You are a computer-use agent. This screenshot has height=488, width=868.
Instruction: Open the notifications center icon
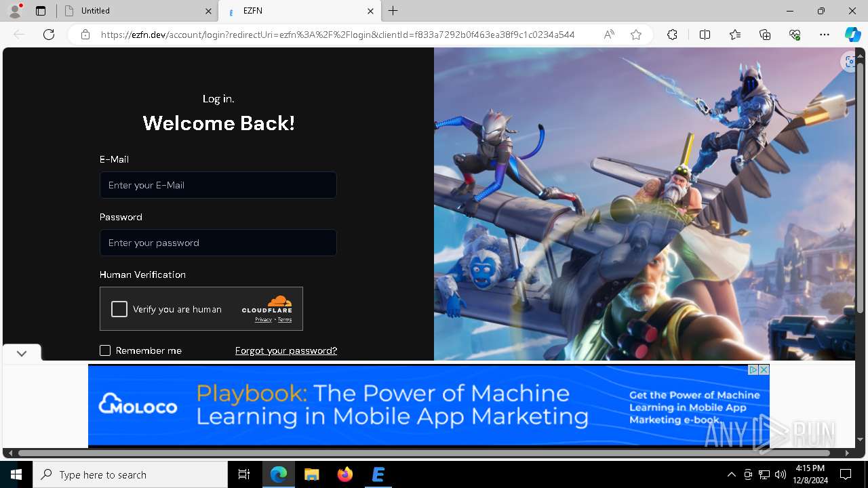coord(846,474)
